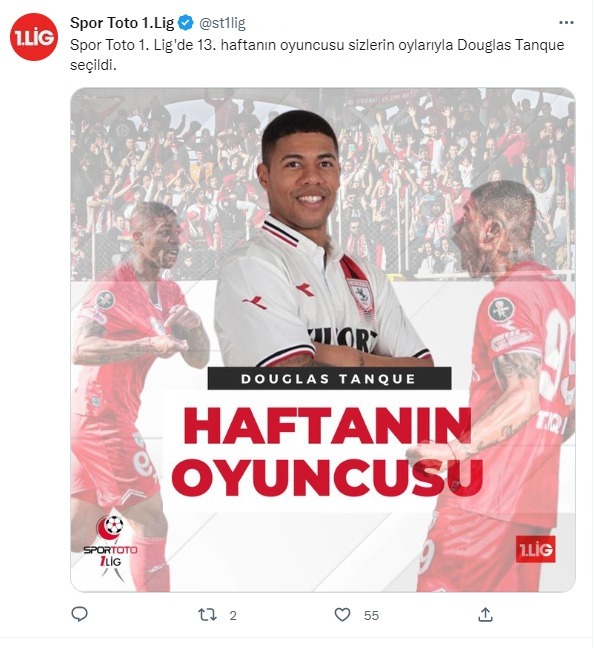594x648 pixels.
Task: Click the retweet count of 2
Action: [233, 616]
